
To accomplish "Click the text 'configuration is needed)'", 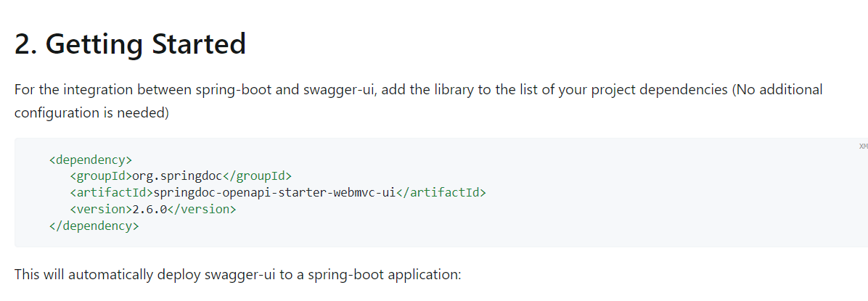I will click(91, 113).
